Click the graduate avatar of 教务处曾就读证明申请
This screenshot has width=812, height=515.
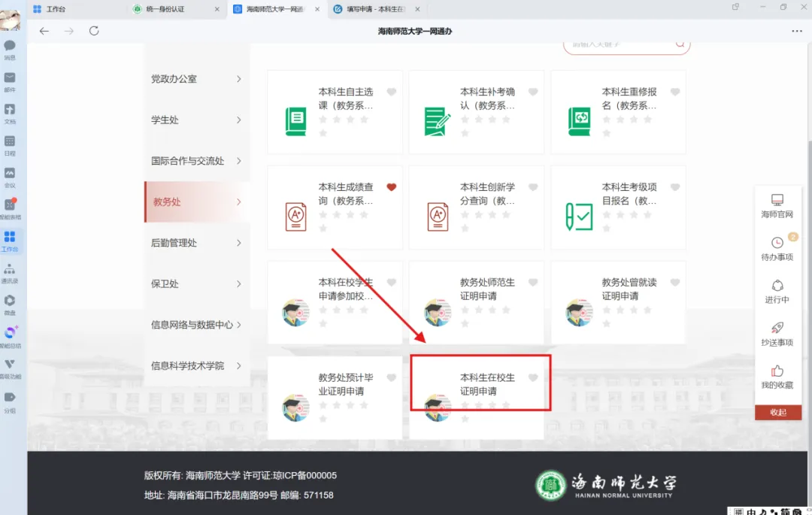(579, 312)
